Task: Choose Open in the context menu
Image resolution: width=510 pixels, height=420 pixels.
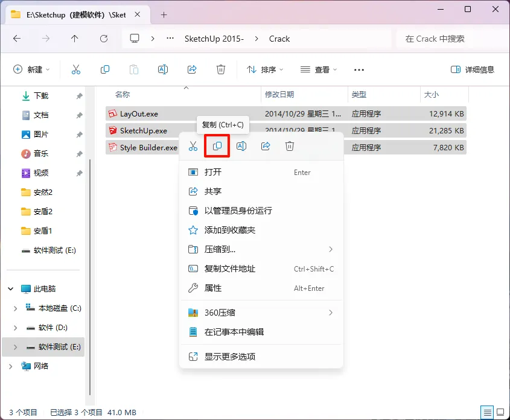Action: (261, 172)
